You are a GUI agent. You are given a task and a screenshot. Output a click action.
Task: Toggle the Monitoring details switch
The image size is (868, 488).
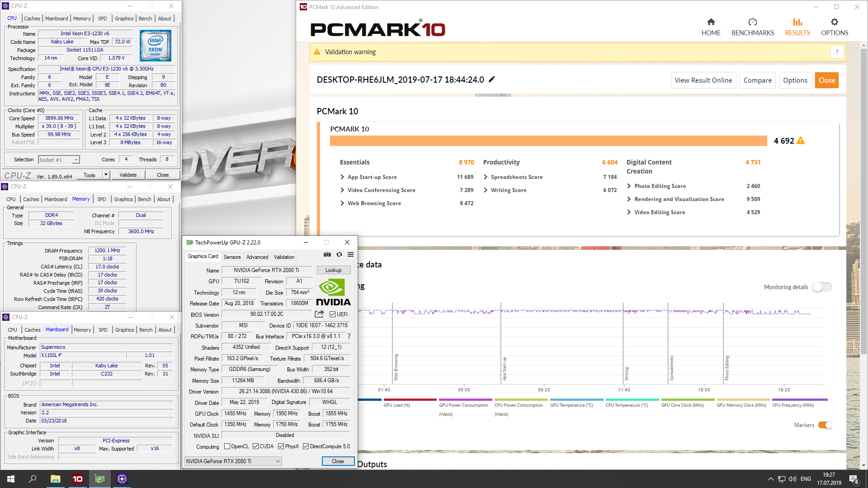[x=822, y=287]
